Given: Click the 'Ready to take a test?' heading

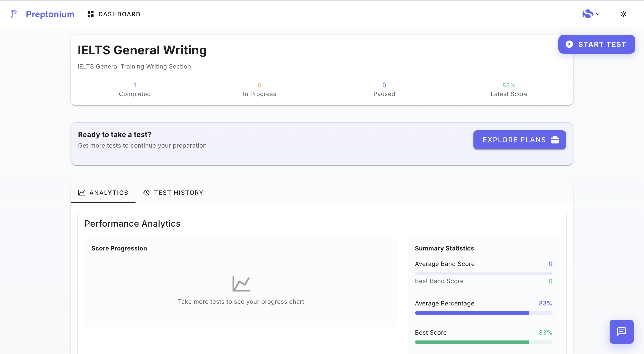Looking at the screenshot, I should pyautogui.click(x=115, y=134).
